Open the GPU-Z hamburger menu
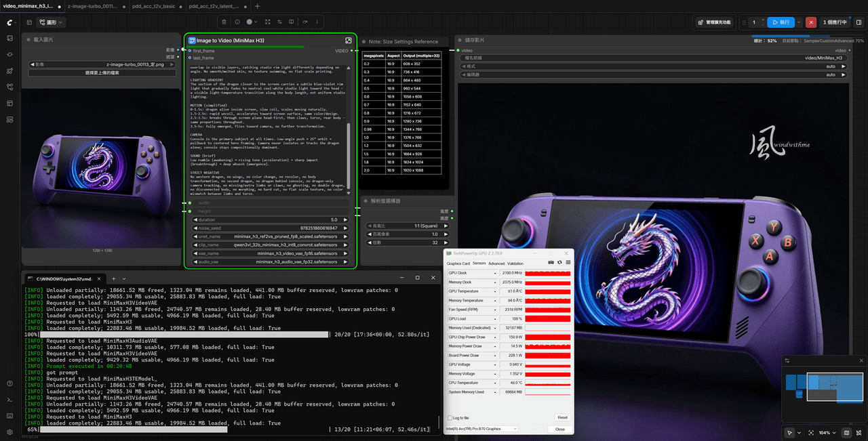Image resolution: width=868 pixels, height=441 pixels. [568, 263]
